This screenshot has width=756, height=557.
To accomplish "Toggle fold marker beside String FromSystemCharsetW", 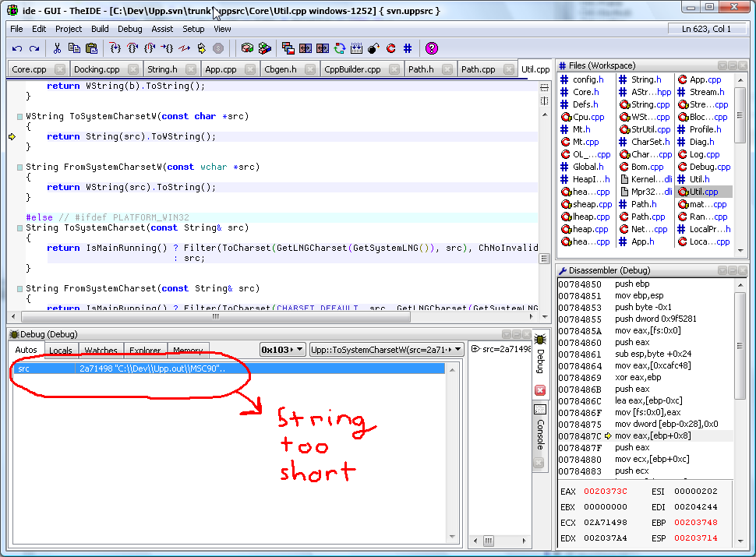I will point(19,167).
